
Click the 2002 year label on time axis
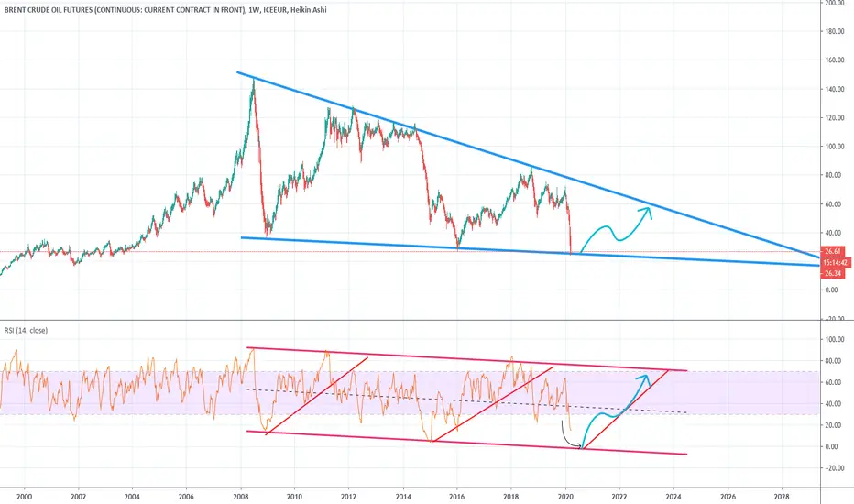79,497
